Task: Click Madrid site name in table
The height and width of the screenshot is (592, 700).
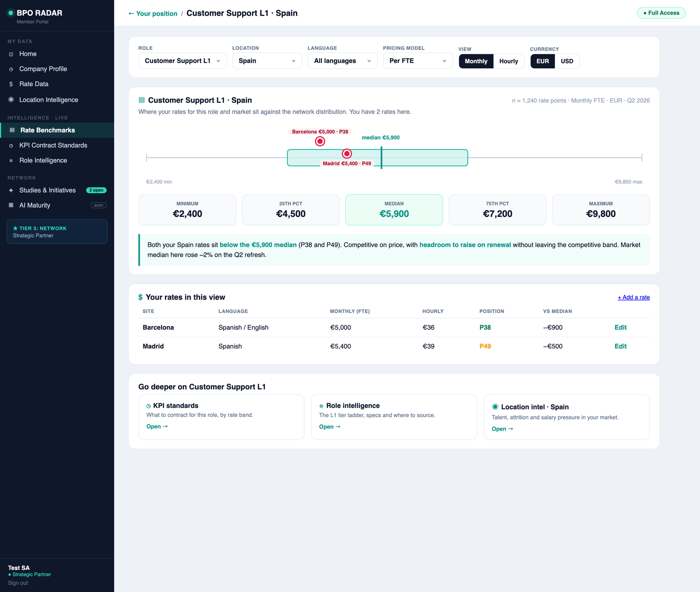Action: point(153,346)
